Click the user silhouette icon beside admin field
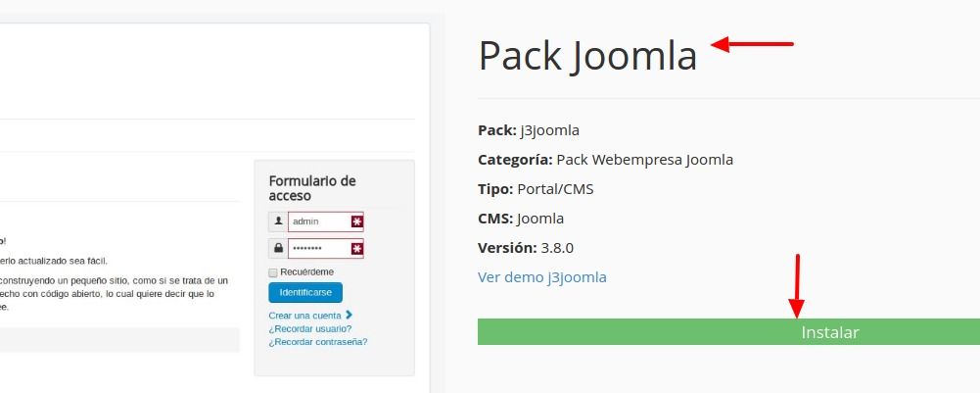This screenshot has width=980, height=393. coord(278,221)
